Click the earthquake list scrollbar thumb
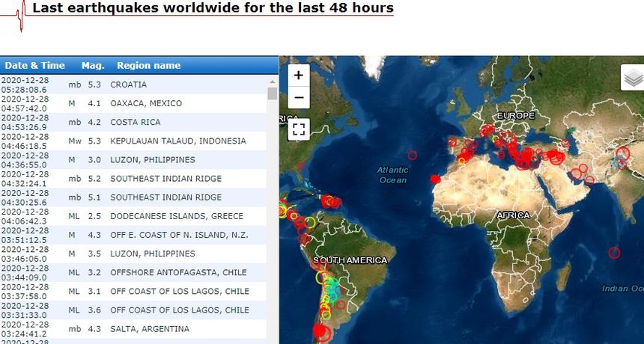 pos(273,93)
